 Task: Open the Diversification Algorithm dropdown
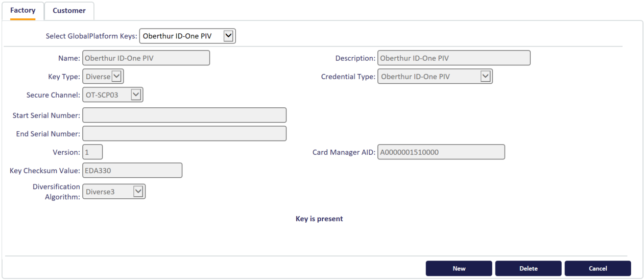(113, 192)
